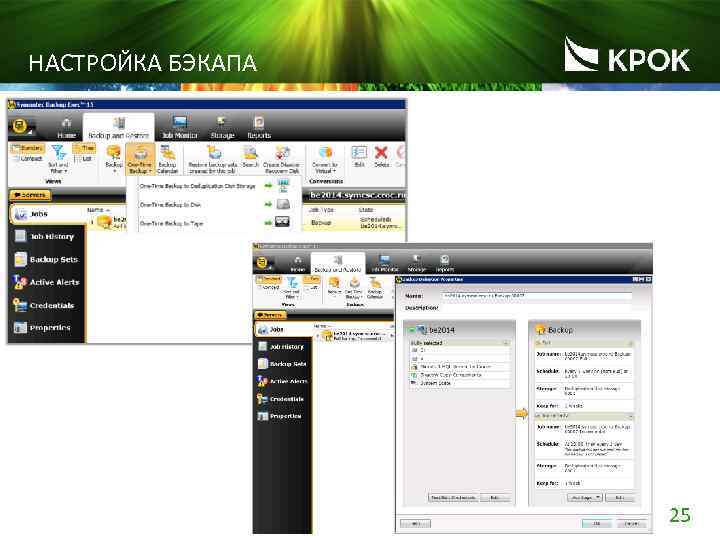Click One-Time Backup in upper-left window ribbon
Screen dimensions: 720x540
140,159
